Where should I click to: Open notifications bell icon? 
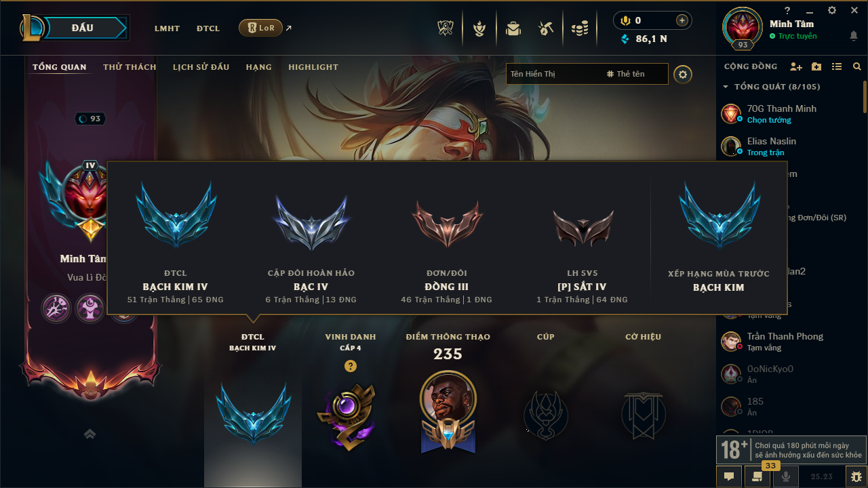pos(853,36)
